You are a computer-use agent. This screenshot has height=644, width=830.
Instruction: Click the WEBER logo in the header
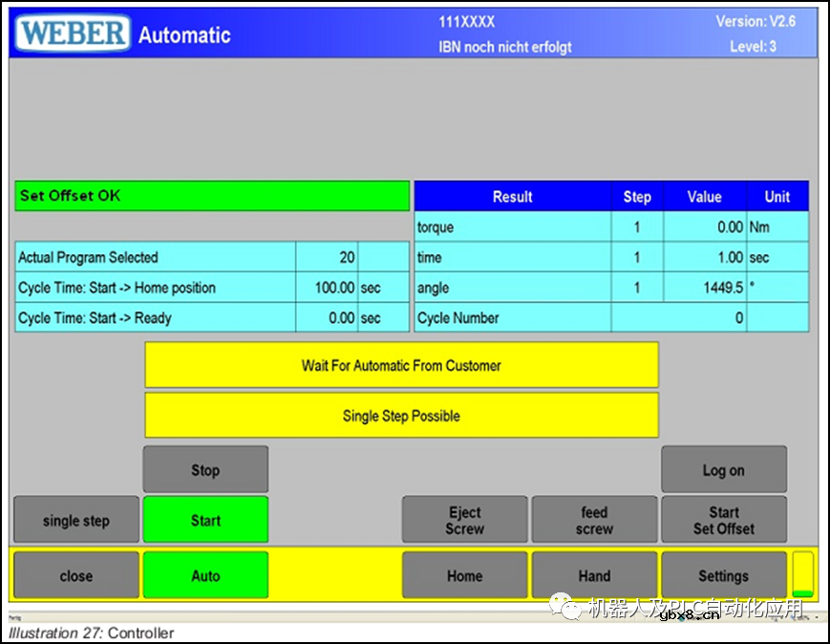click(73, 33)
